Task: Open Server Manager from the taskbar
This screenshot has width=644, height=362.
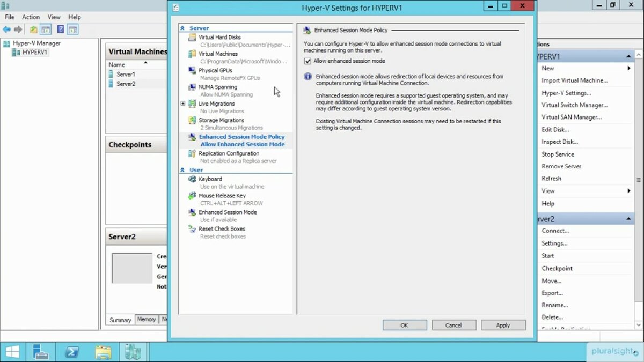Action: pyautogui.click(x=41, y=352)
